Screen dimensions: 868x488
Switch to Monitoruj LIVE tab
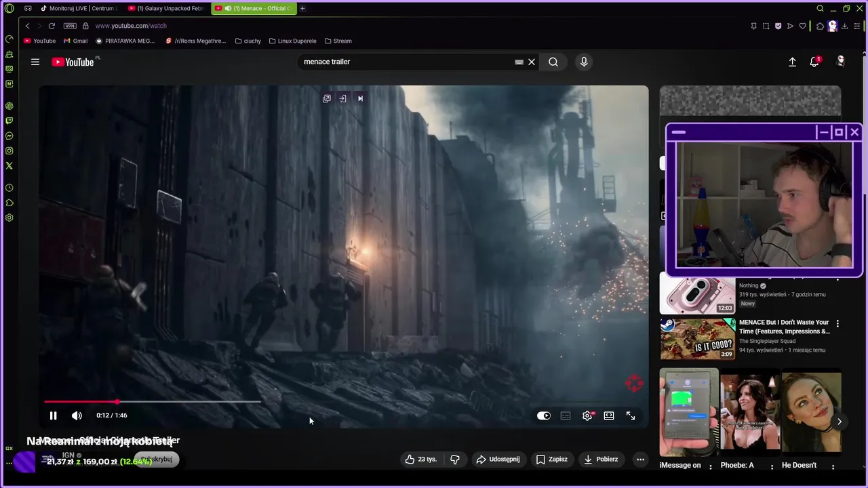pos(79,8)
